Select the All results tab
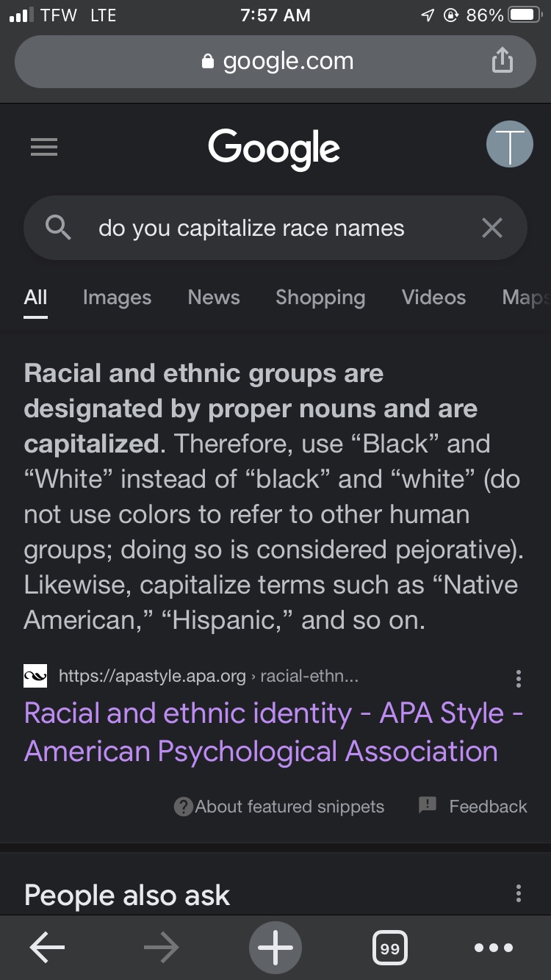551x980 pixels. coord(35,298)
